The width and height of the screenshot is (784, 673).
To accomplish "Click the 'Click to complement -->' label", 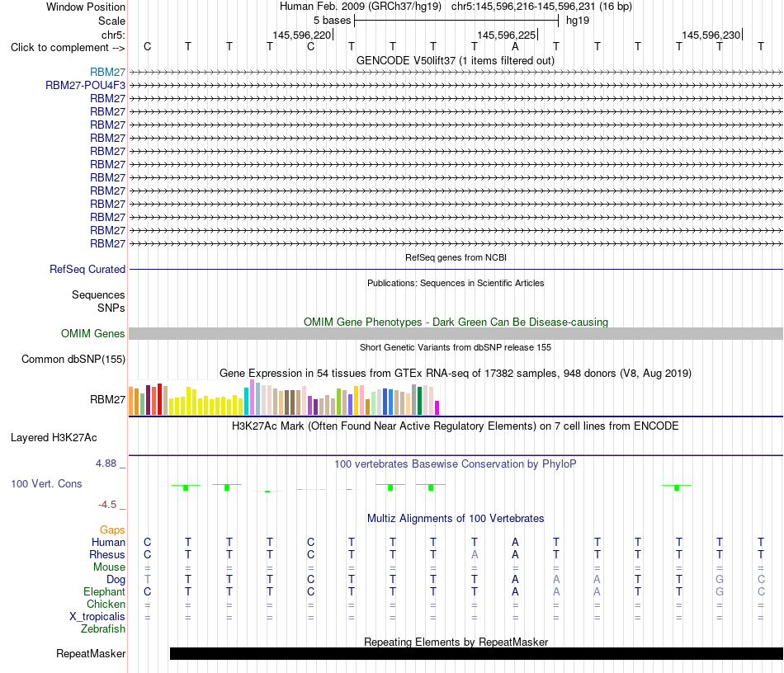I will 68,48.
